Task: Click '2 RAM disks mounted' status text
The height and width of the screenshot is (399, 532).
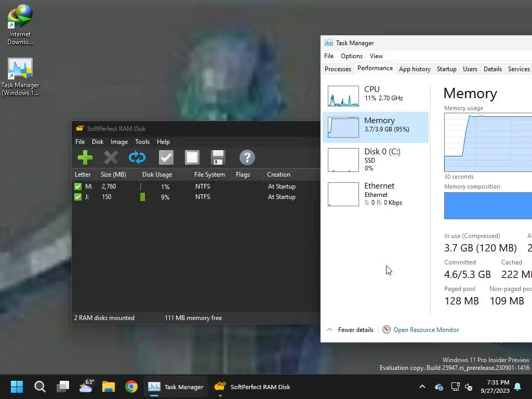Action: point(104,318)
